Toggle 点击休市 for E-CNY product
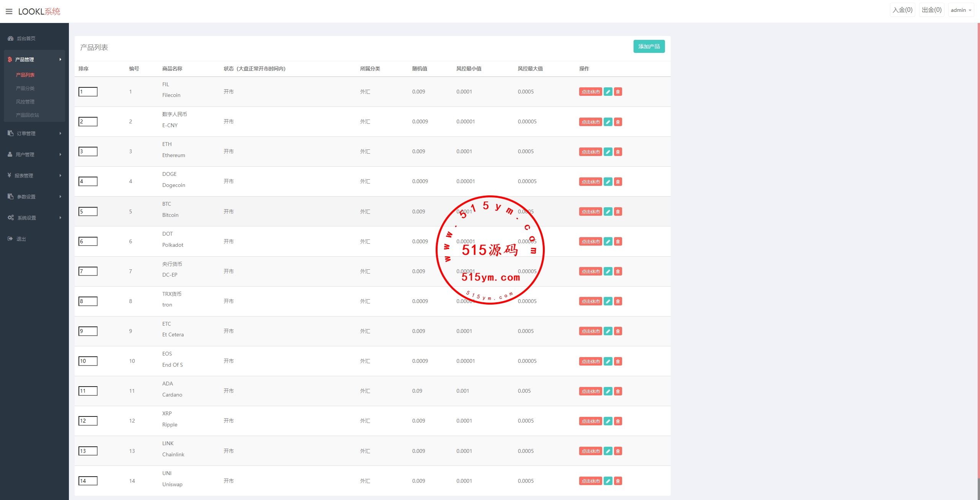The height and width of the screenshot is (500, 980). pyautogui.click(x=590, y=122)
